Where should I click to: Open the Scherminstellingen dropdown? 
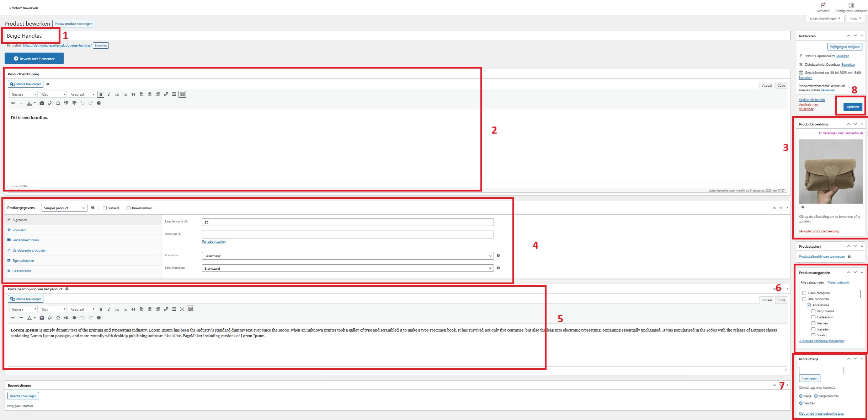pos(825,18)
